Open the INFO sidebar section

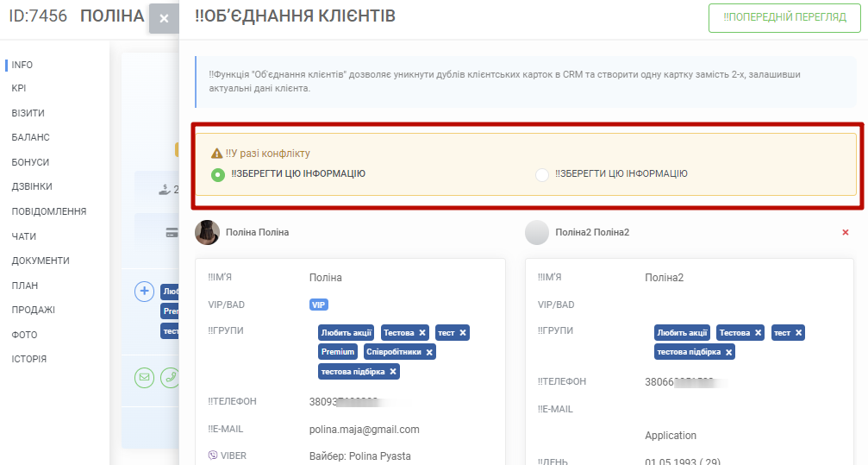(x=22, y=65)
